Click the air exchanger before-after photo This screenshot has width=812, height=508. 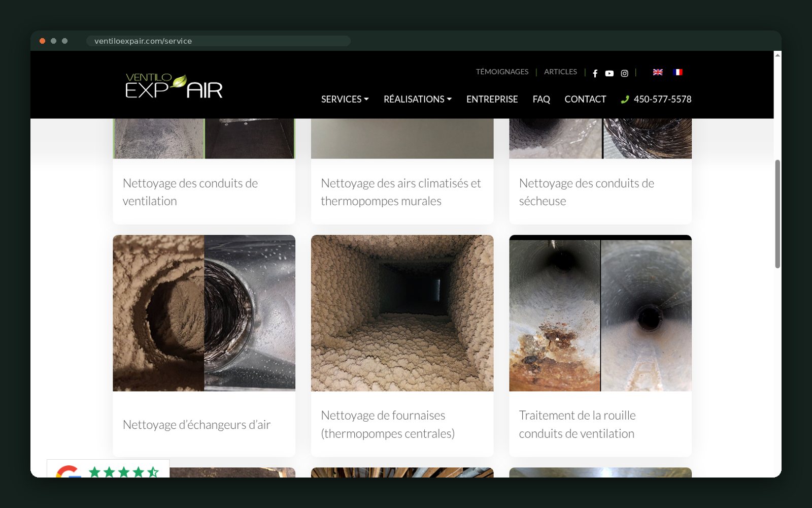pos(204,313)
